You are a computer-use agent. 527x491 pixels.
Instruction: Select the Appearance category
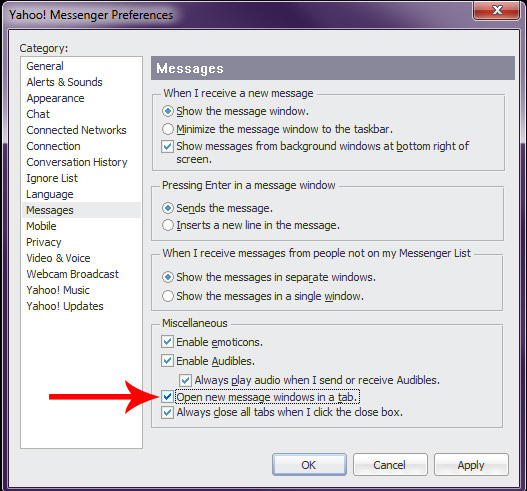tap(55, 98)
